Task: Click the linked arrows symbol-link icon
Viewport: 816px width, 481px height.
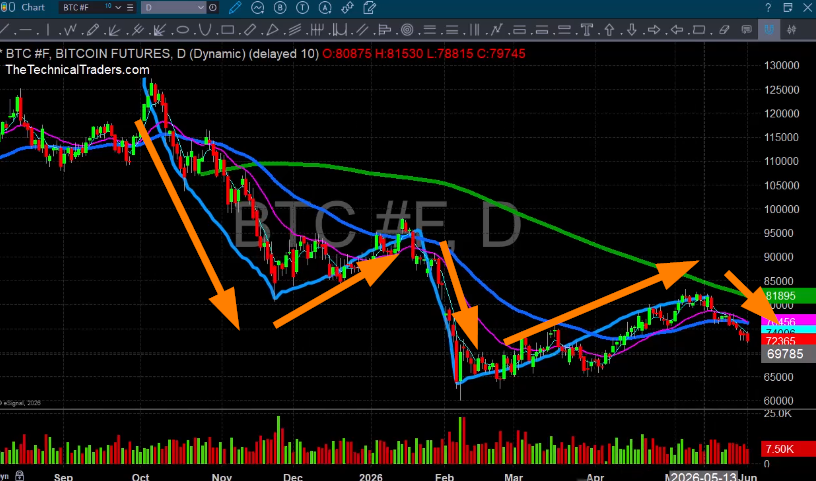Action: (x=348, y=8)
